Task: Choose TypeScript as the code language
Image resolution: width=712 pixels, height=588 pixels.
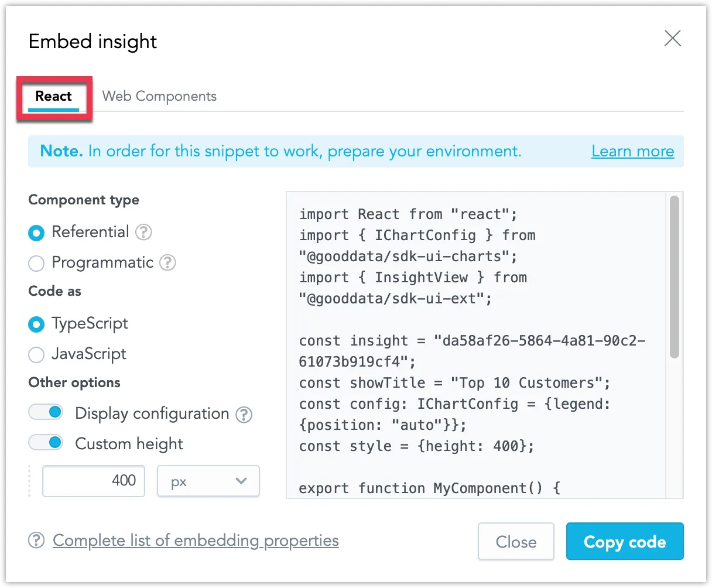Action: (36, 324)
